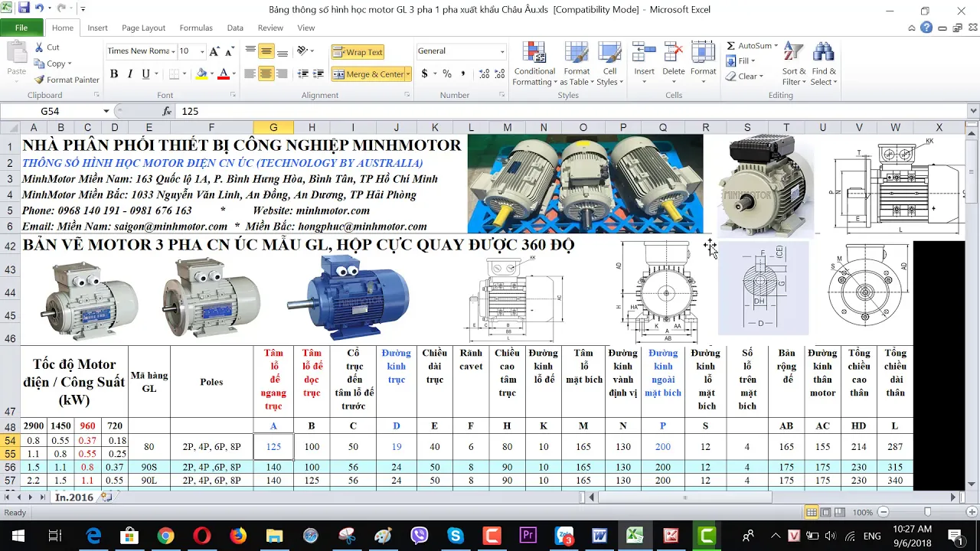The image size is (980, 551).
Task: Click the Increase Indent icon
Action: point(318,74)
